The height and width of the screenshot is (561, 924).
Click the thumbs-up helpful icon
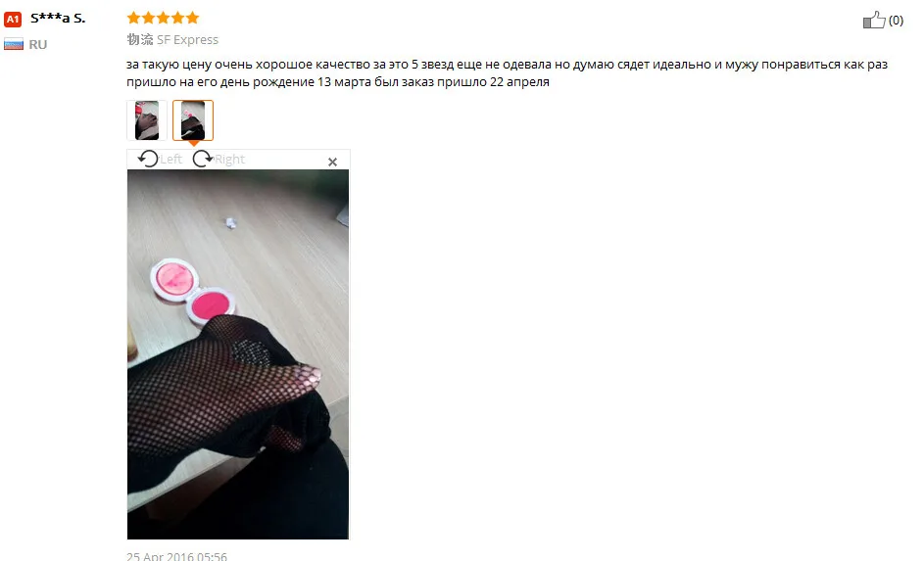tap(874, 20)
